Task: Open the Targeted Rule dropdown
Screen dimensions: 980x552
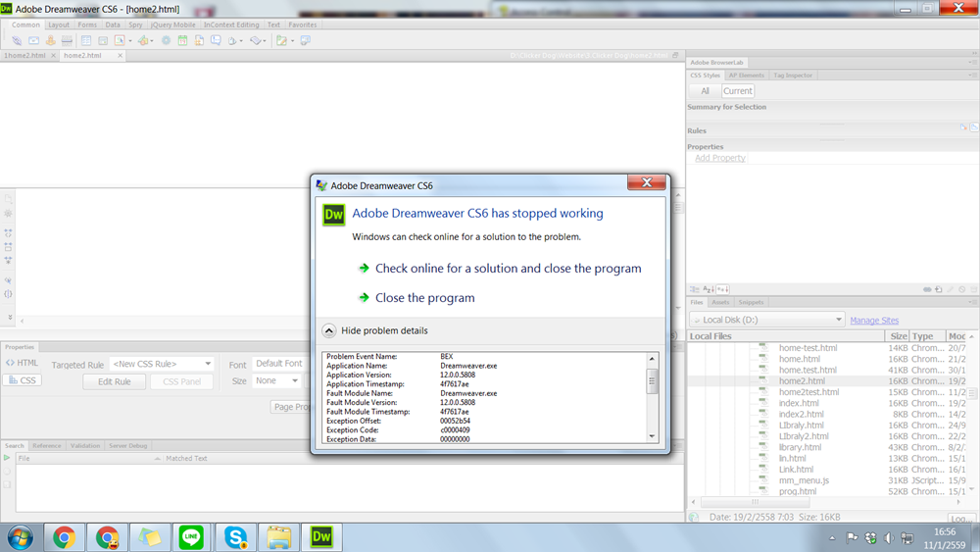Action: [162, 364]
